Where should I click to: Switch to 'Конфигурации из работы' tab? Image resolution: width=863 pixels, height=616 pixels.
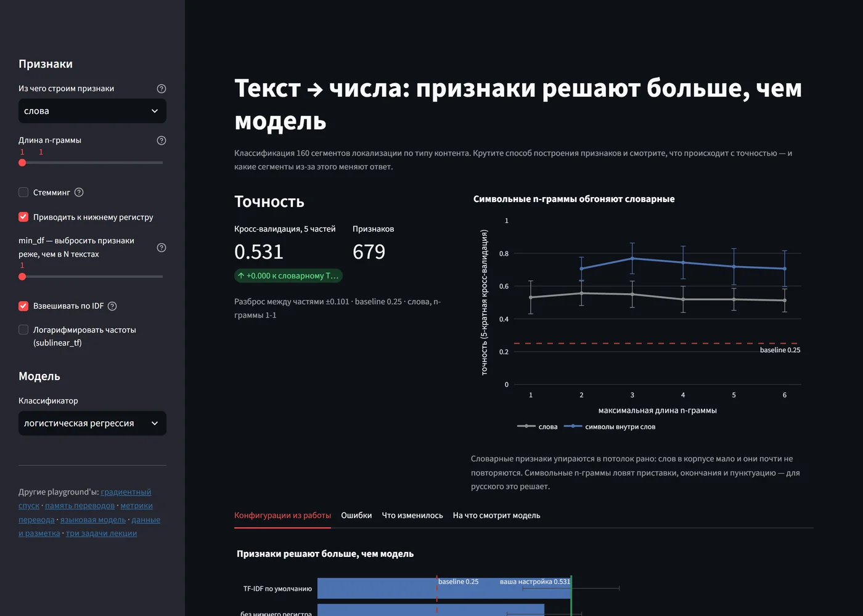tap(282, 516)
